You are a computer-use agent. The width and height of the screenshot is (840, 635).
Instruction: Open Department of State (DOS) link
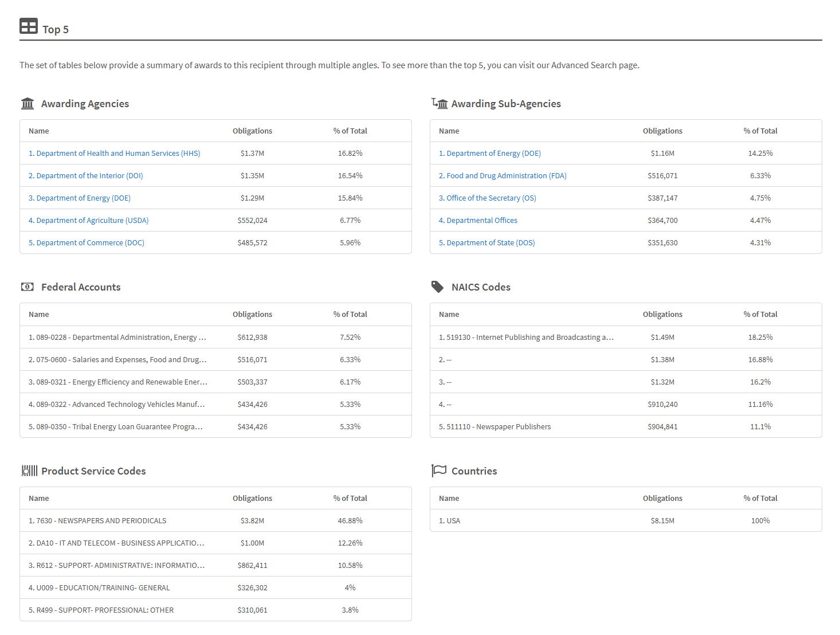pyautogui.click(x=486, y=243)
